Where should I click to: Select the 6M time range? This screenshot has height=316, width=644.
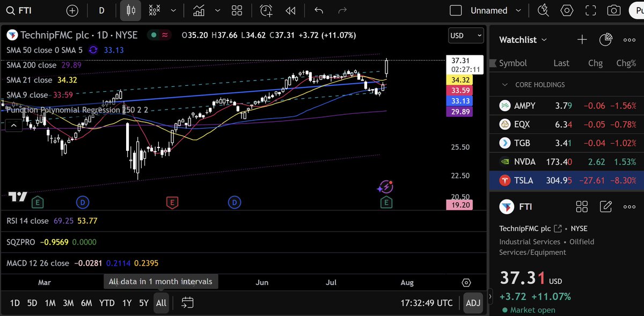(86, 303)
